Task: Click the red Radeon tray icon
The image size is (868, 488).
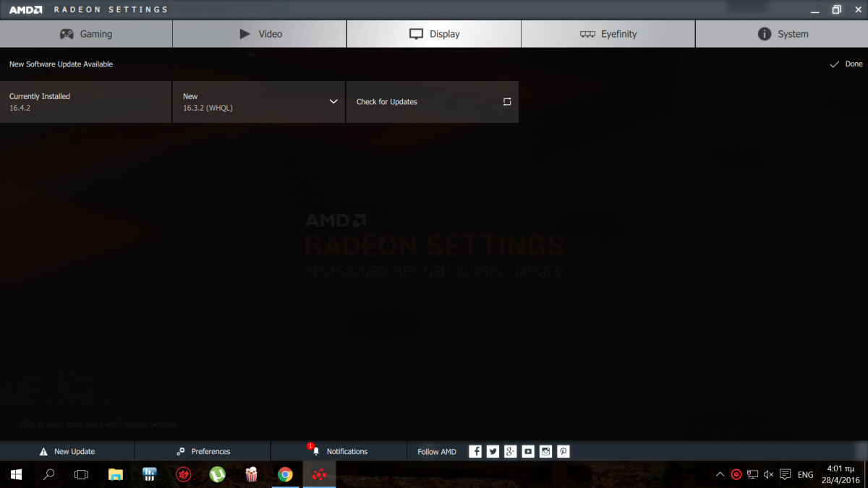Action: (x=736, y=475)
